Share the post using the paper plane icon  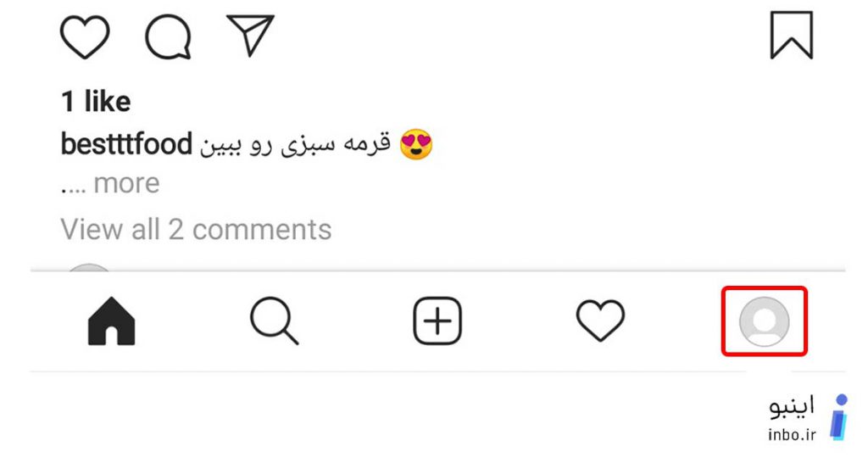point(250,36)
